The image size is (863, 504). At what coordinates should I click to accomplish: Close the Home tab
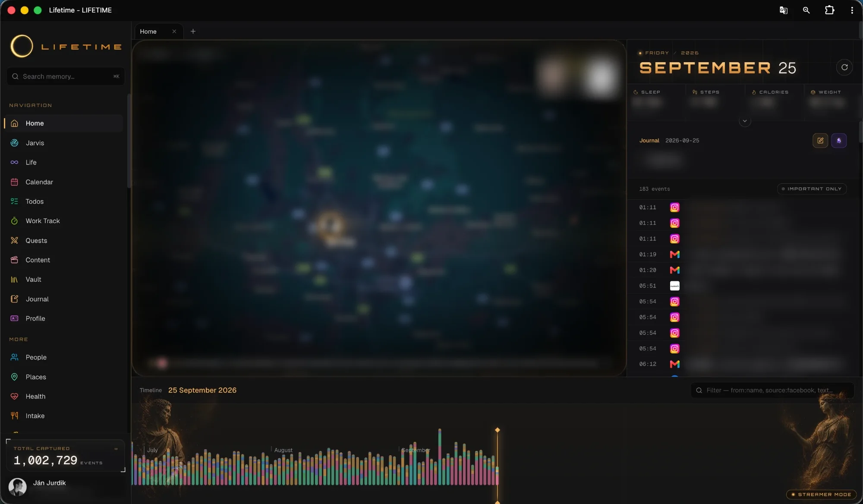point(174,31)
